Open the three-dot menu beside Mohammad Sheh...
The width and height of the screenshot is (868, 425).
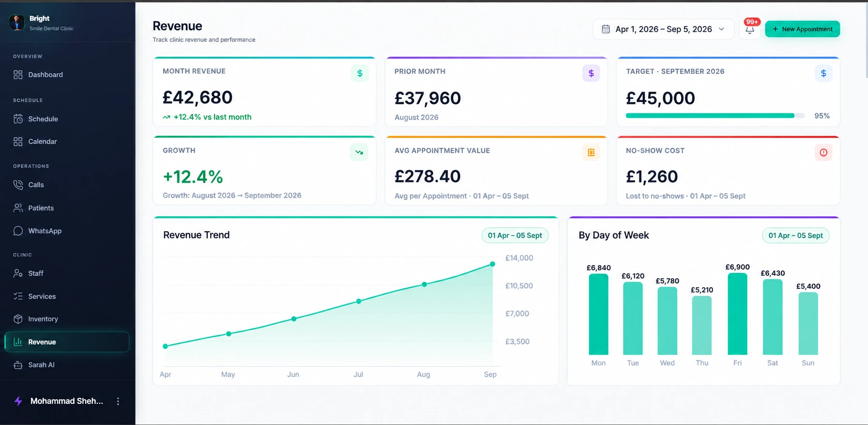click(118, 401)
